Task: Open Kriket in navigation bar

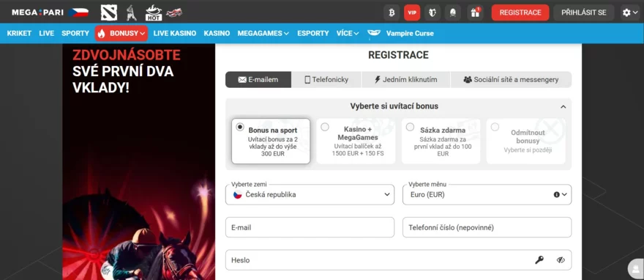Action: [19, 33]
